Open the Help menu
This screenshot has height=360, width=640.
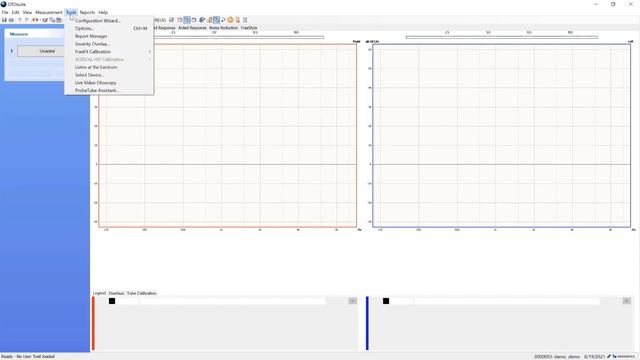(103, 12)
